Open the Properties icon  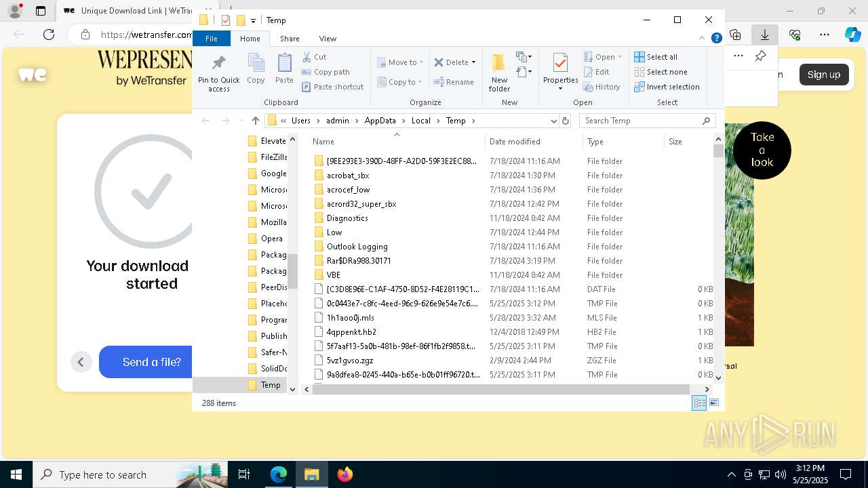tap(560, 64)
